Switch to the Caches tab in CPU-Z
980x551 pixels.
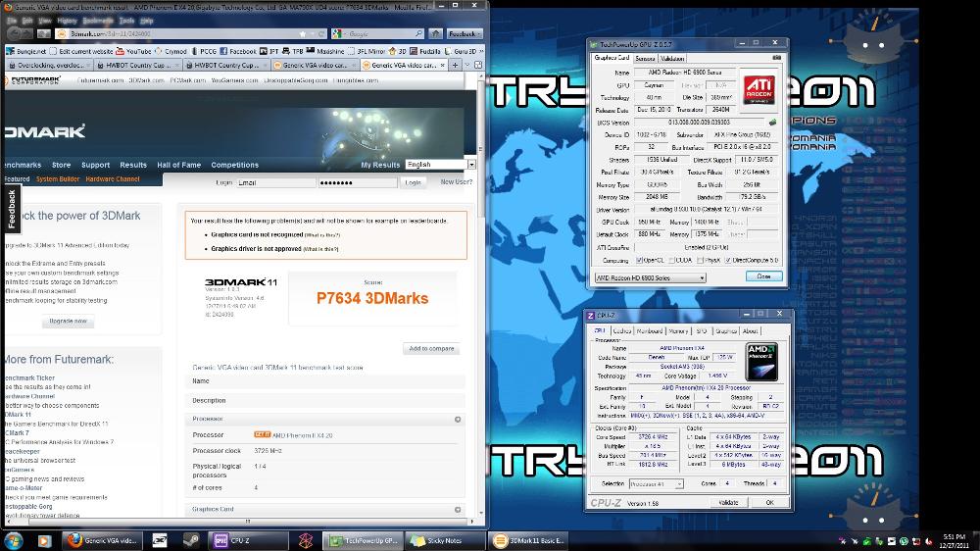click(x=622, y=330)
